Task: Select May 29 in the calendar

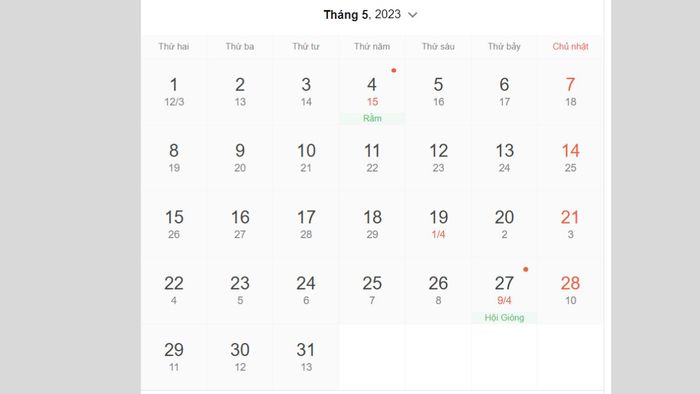Action: point(174,357)
